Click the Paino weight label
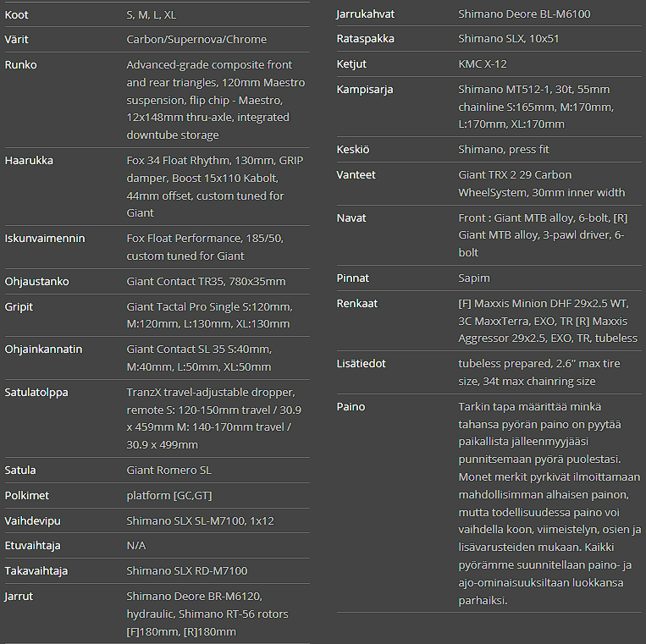Viewport: 646px width, 644px height. click(x=351, y=407)
